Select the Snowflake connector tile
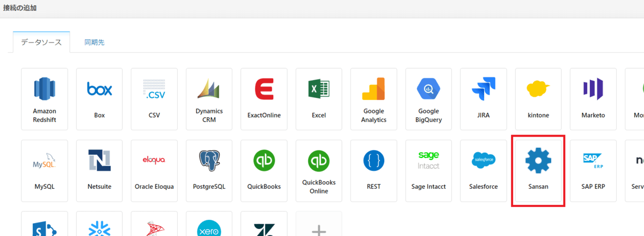The width and height of the screenshot is (644, 236). (99, 224)
